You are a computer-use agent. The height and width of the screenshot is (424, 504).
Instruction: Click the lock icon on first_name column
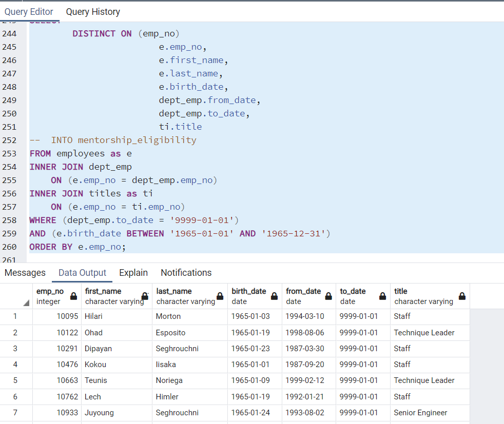(x=144, y=296)
